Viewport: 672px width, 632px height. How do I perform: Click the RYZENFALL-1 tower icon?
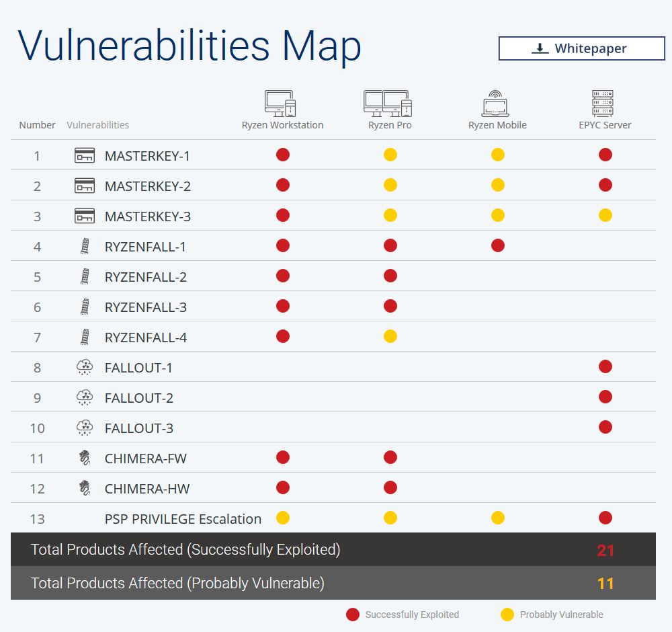tap(85, 246)
